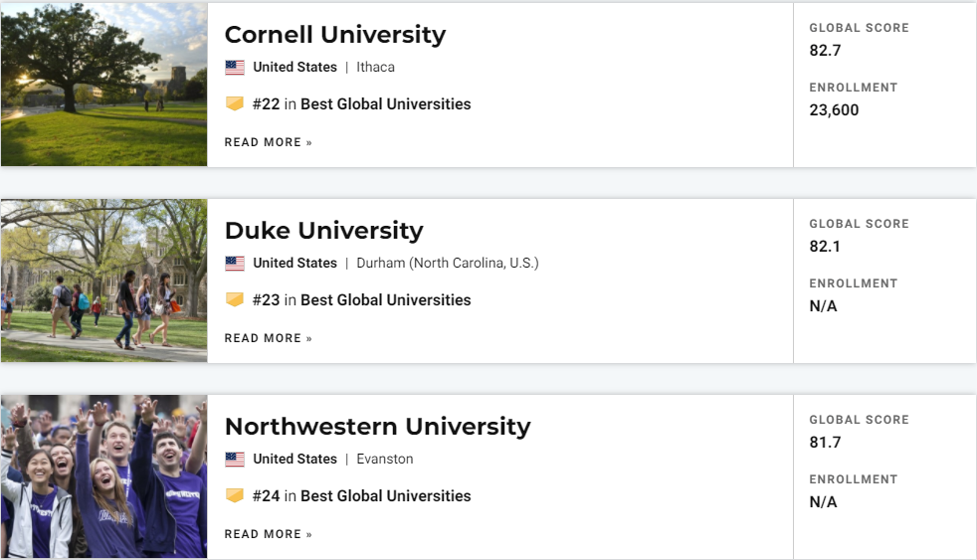Screen dimensions: 977x560
Task: Click the US flag icon under Cornell University
Action: click(x=235, y=68)
